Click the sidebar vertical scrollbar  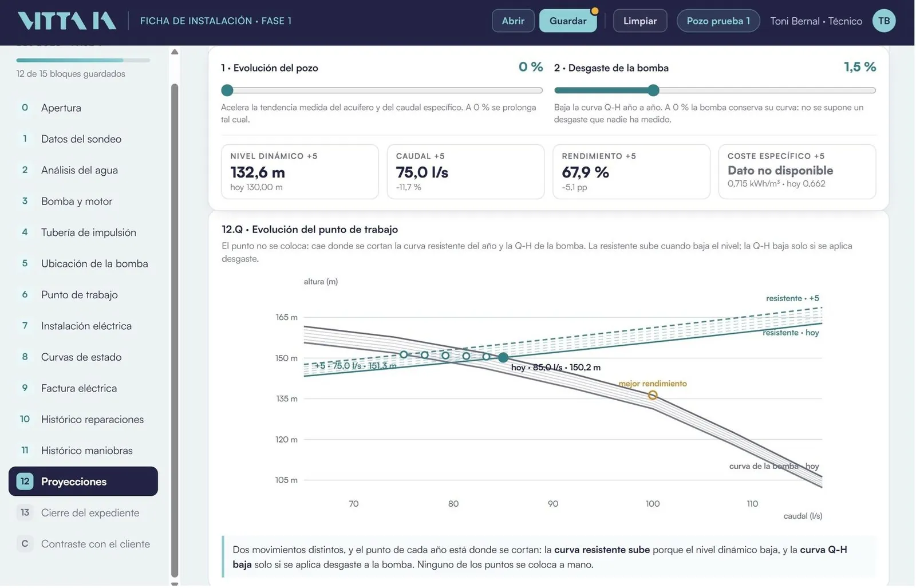click(175, 331)
